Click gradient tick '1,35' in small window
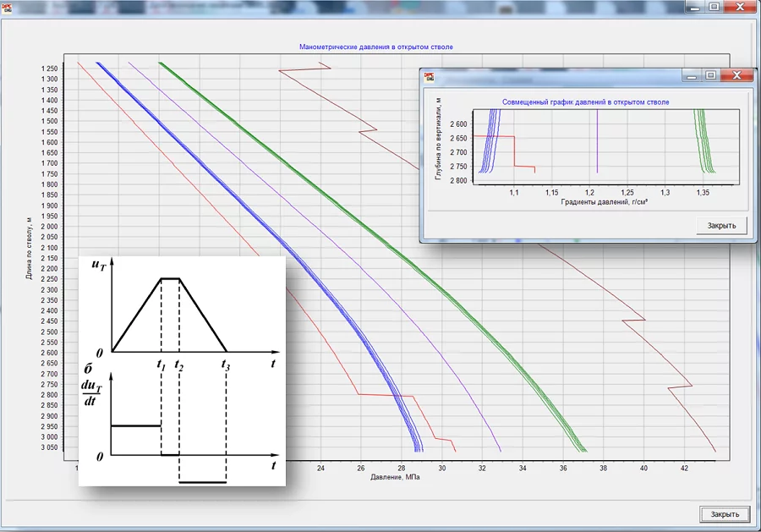The width and height of the screenshot is (761, 532). [703, 193]
